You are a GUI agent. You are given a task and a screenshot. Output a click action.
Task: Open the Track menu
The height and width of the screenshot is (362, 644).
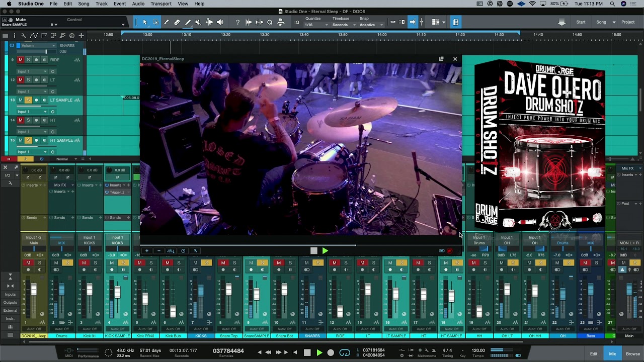coord(102,4)
